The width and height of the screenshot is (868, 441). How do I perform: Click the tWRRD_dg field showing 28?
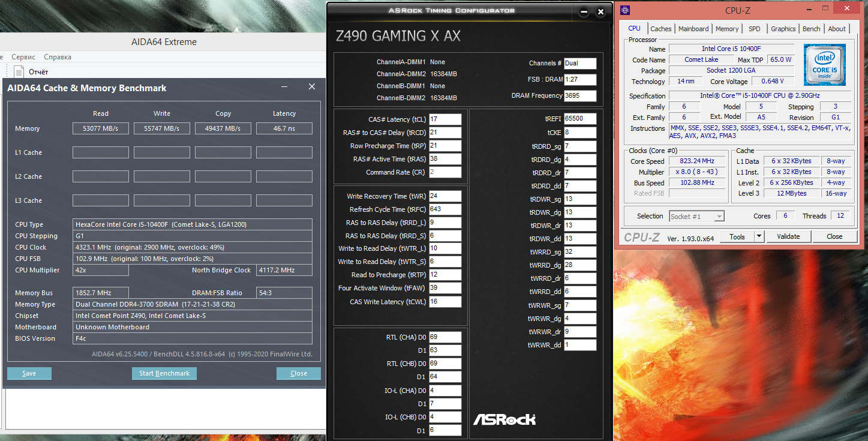(x=580, y=265)
